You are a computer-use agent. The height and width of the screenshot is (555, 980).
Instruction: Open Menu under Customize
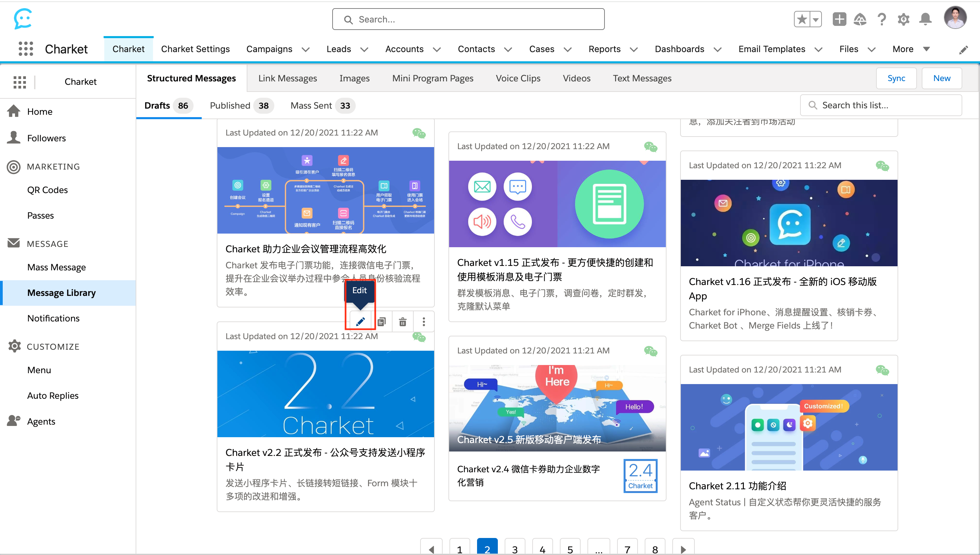click(39, 370)
